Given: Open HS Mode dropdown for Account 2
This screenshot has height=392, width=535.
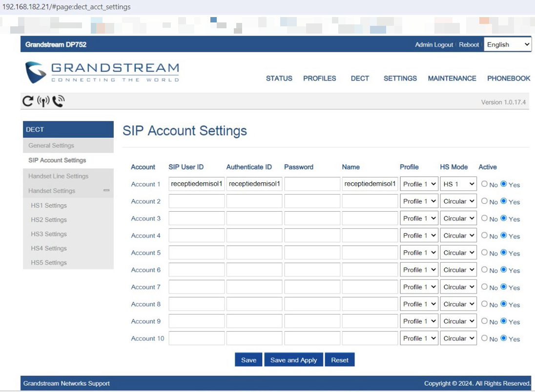Looking at the screenshot, I should pos(458,201).
